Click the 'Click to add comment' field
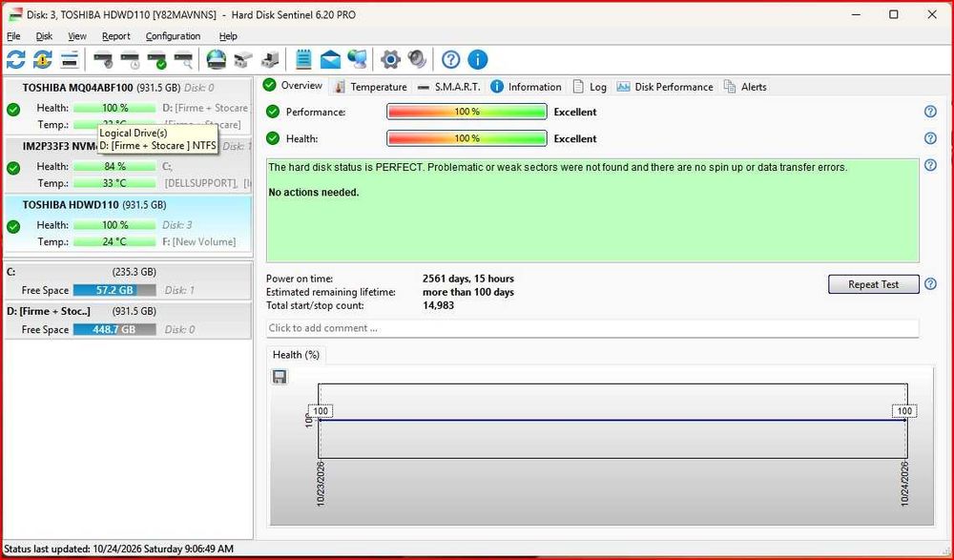 [592, 328]
